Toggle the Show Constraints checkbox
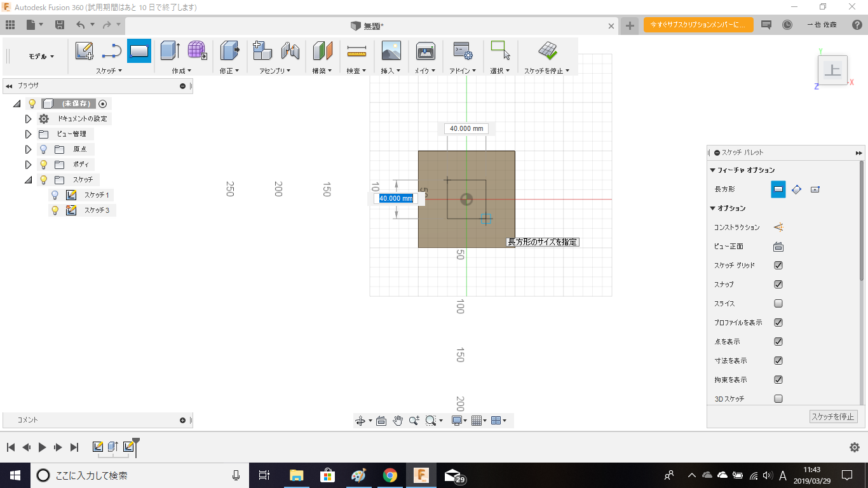 point(778,379)
